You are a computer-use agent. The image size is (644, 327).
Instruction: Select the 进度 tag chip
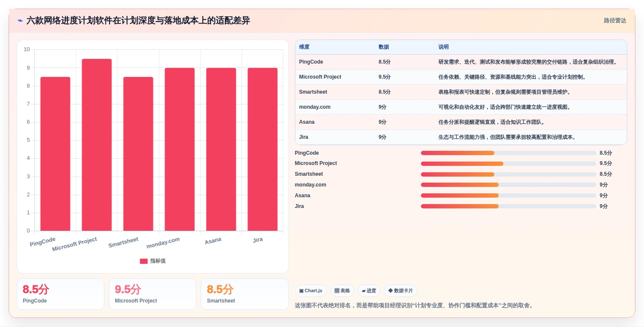[x=369, y=291]
